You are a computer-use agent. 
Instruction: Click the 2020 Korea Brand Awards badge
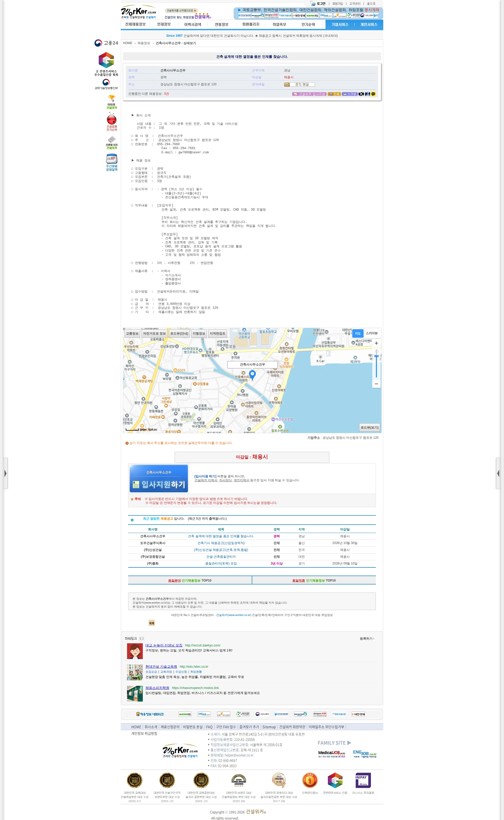tap(239, 780)
